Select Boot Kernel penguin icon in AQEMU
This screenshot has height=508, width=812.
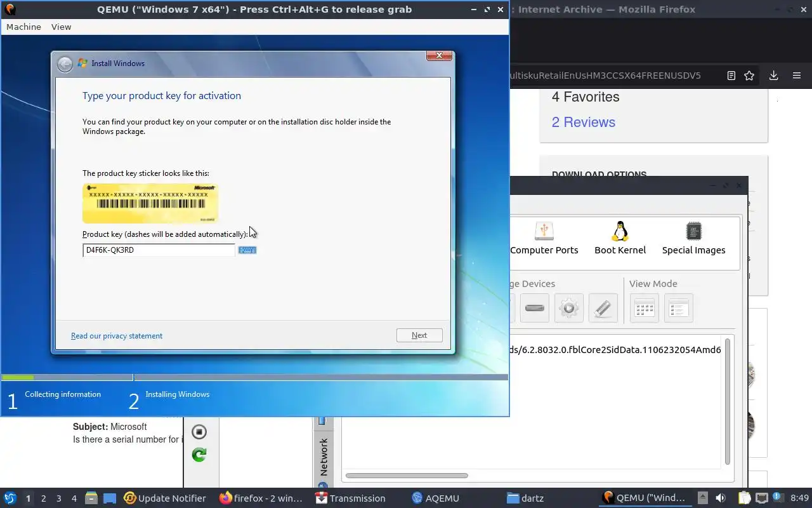tap(620, 239)
